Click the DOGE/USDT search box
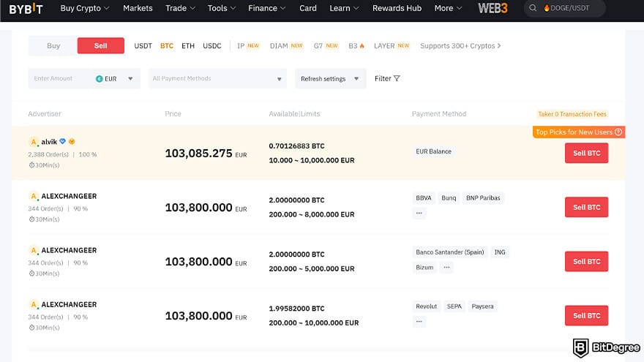 pos(565,8)
